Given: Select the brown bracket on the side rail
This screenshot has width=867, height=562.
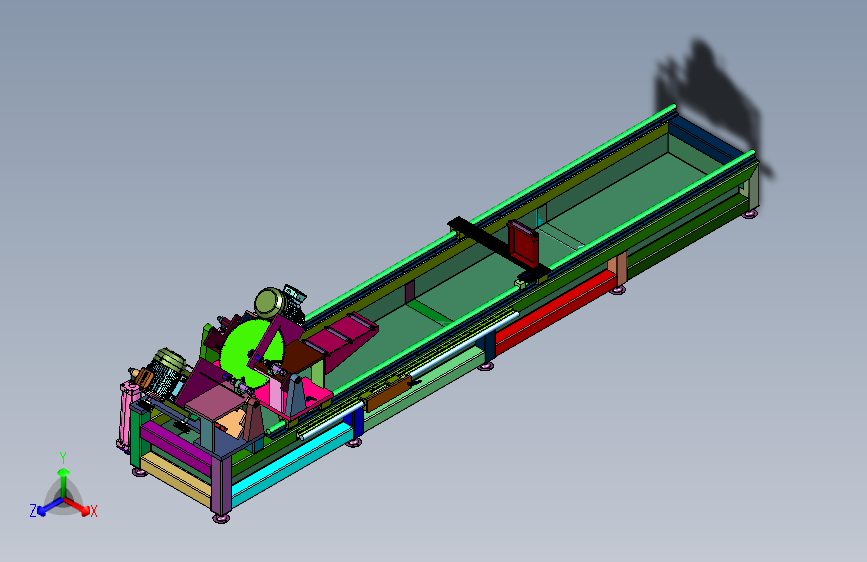Looking at the screenshot, I should [x=388, y=393].
